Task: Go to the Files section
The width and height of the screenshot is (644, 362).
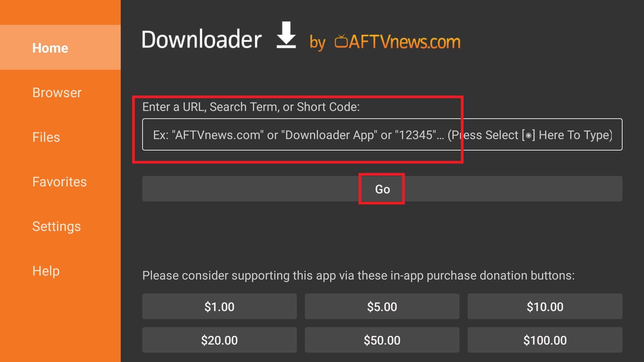Action: click(x=46, y=137)
